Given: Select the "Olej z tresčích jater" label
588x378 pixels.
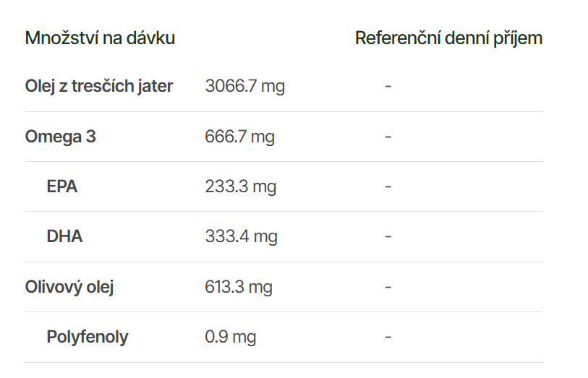Looking at the screenshot, I should click(x=99, y=87).
